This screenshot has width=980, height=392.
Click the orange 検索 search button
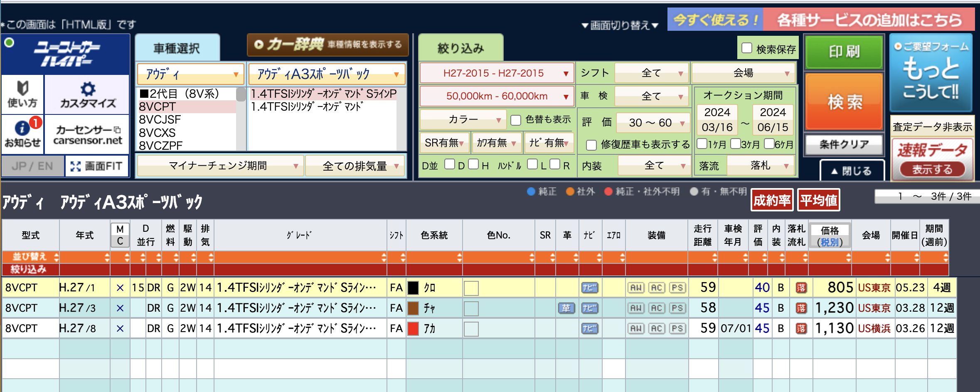pyautogui.click(x=845, y=102)
